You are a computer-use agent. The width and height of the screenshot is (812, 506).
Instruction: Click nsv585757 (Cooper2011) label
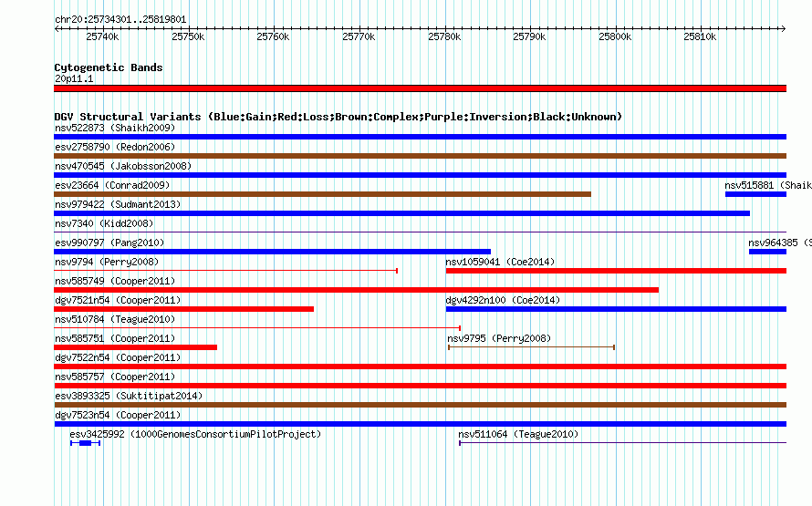[x=115, y=377]
